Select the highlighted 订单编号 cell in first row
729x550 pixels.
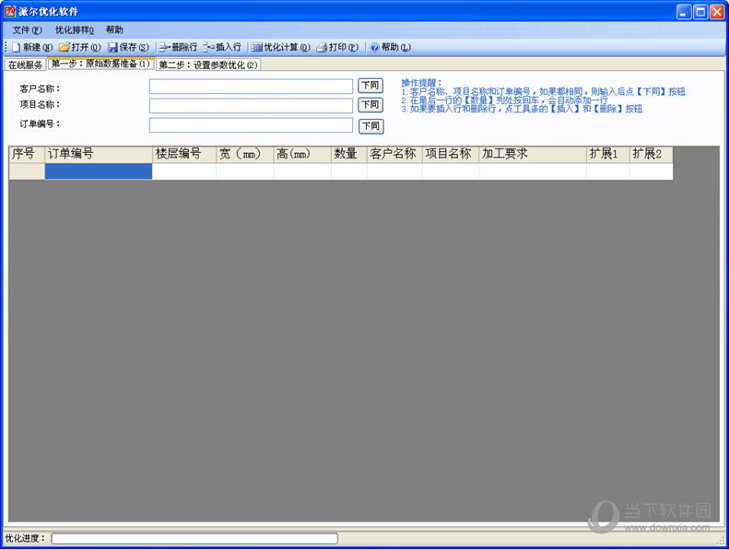(x=99, y=171)
